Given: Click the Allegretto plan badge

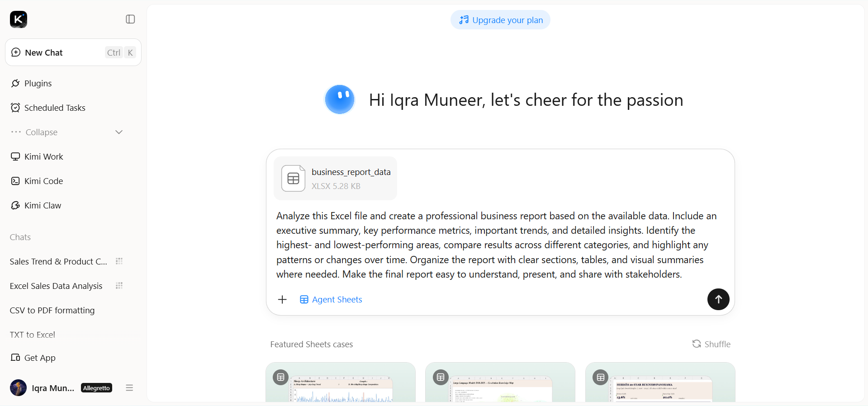Looking at the screenshot, I should coord(96,388).
